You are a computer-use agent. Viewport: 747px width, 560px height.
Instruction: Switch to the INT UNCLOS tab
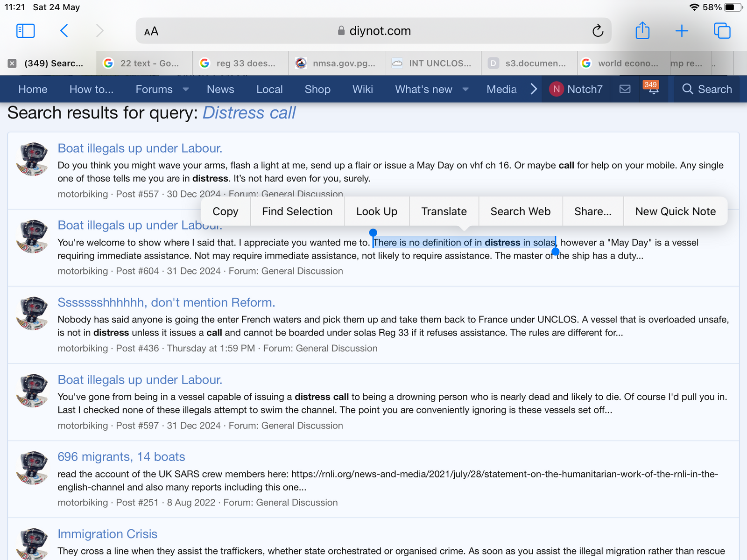tap(433, 63)
